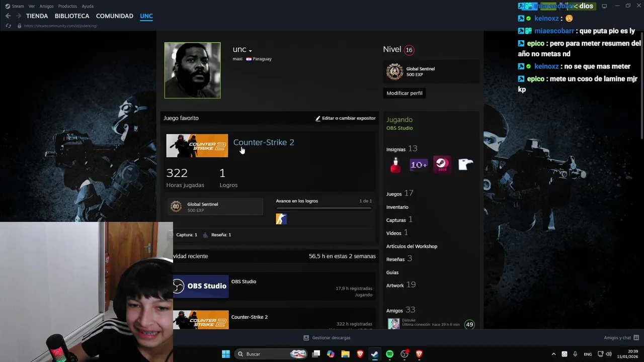
Task: Open the OBS Studio game title in activity
Action: point(244,282)
